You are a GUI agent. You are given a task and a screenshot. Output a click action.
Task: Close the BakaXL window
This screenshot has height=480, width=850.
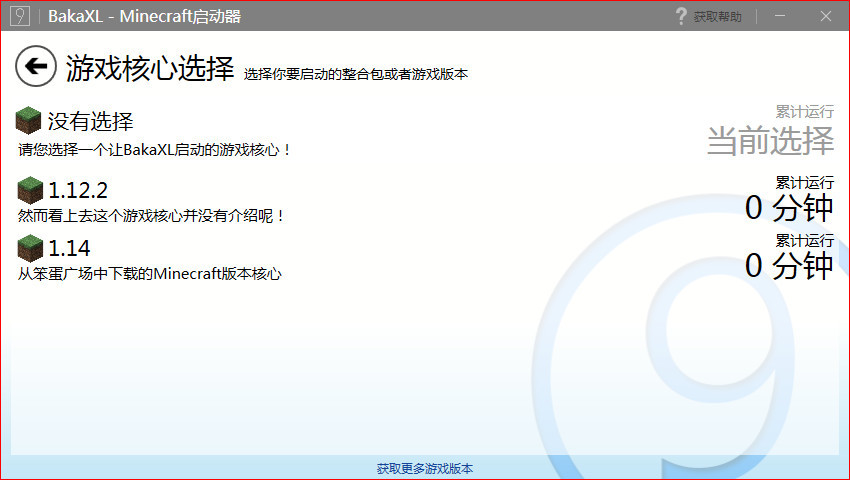[826, 16]
